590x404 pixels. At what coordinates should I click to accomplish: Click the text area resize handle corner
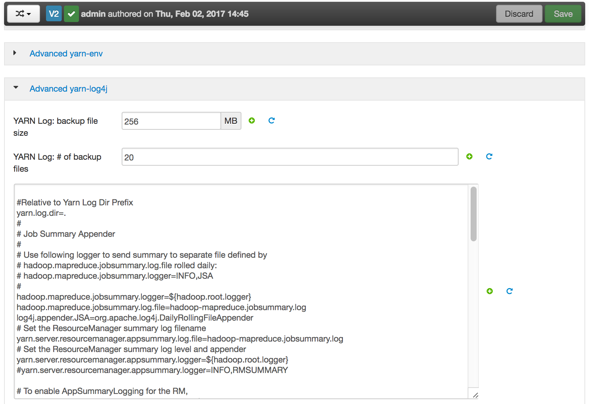[x=475, y=395]
